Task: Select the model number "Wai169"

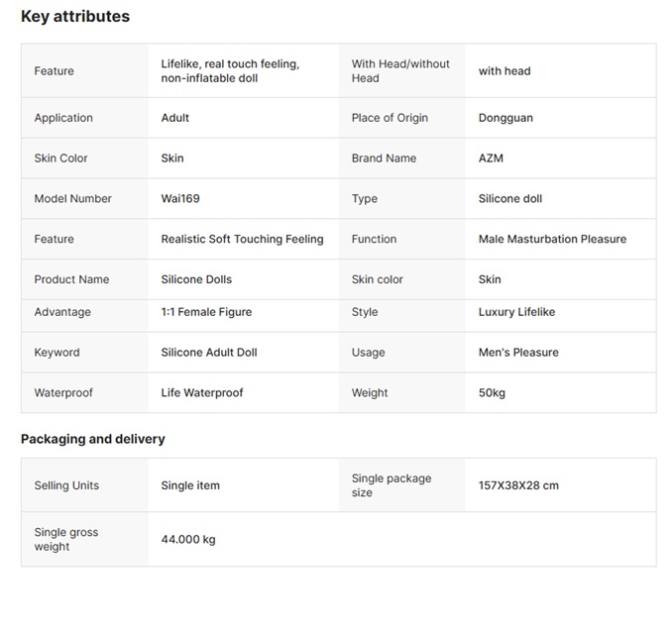Action: click(x=180, y=199)
